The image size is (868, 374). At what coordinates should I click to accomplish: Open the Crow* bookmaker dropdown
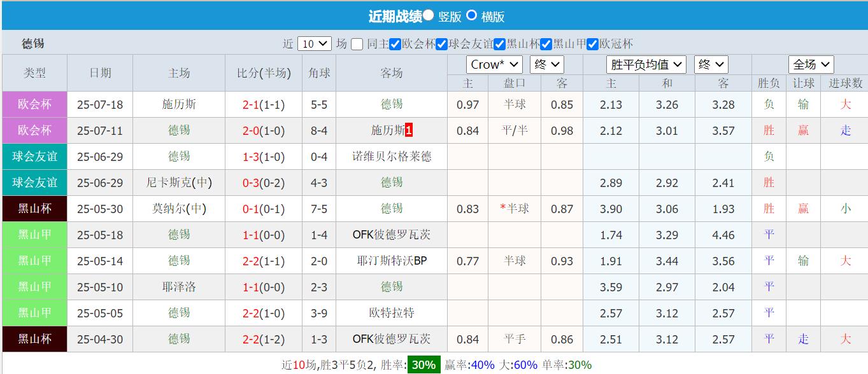tap(494, 64)
